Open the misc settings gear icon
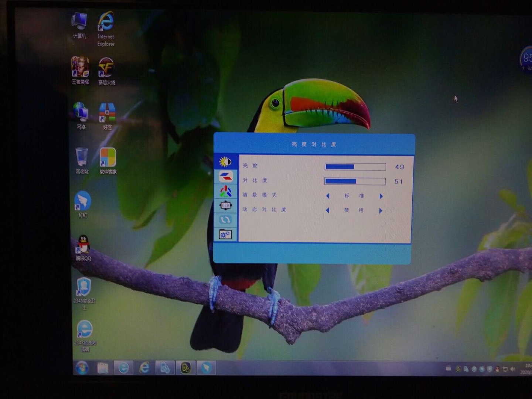The width and height of the screenshot is (532, 399). point(225,234)
